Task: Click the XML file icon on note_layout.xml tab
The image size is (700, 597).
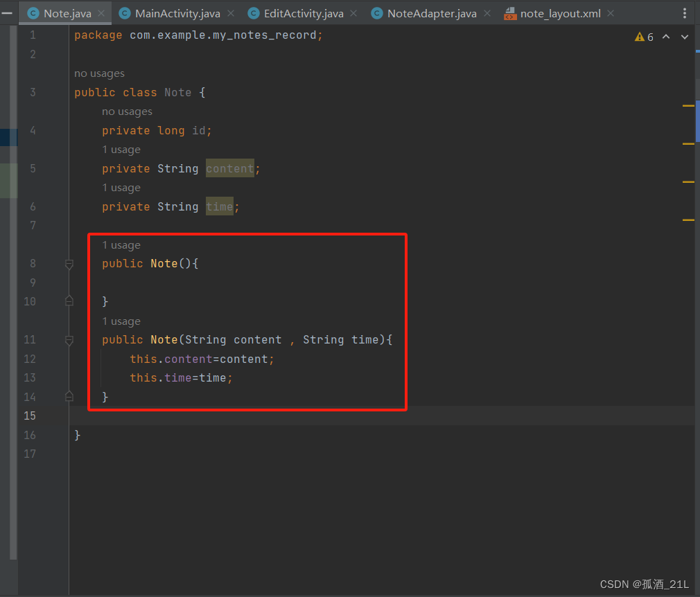Action: [x=510, y=14]
